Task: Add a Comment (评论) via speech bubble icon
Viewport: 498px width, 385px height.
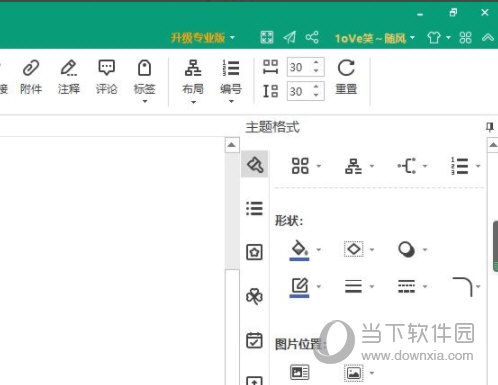Action: pyautogui.click(x=106, y=68)
